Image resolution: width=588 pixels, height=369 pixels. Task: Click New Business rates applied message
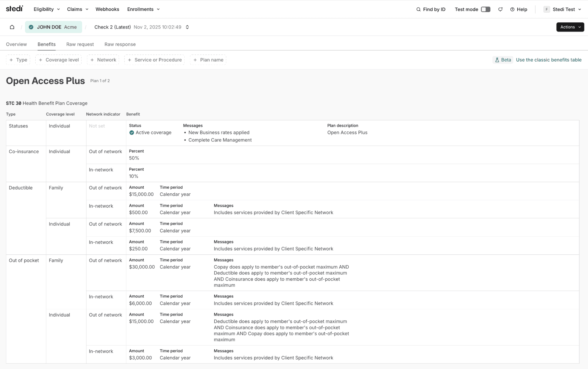tap(219, 133)
